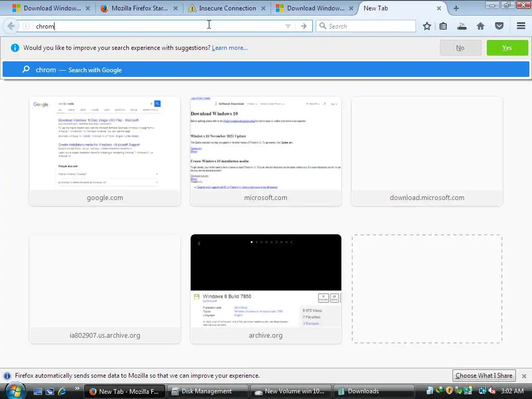Bookmark this page with the star icon
This screenshot has height=399, width=532.
(427, 26)
